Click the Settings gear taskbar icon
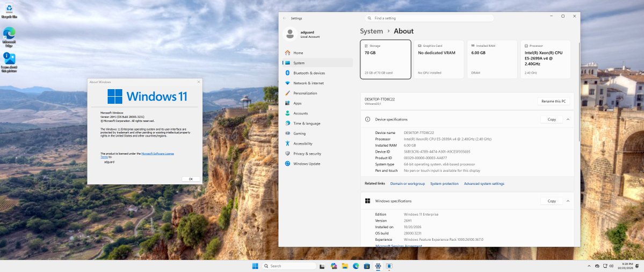Viewport: 644px width, 272px height. click(378, 266)
